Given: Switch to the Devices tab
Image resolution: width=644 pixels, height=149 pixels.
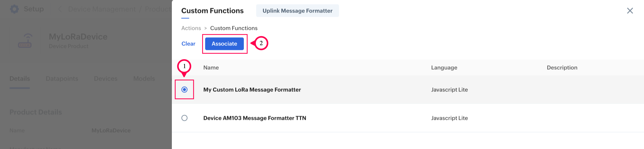Looking at the screenshot, I should 105,79.
